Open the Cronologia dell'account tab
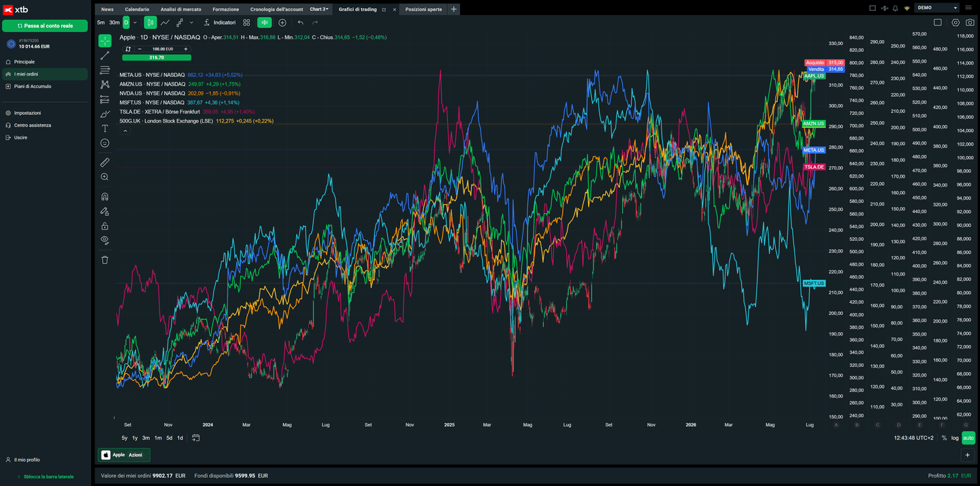Image resolution: width=980 pixels, height=486 pixels. tap(276, 10)
